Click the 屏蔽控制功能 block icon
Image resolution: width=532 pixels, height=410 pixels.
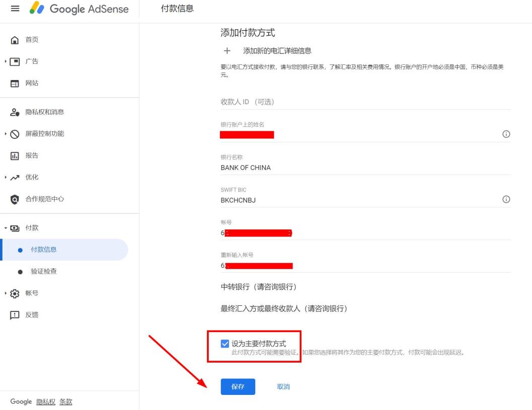[x=15, y=134]
